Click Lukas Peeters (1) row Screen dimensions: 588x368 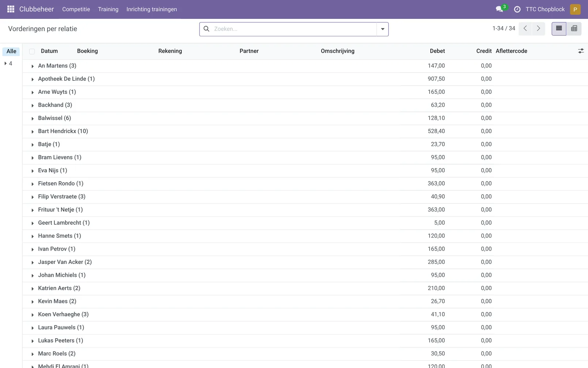click(x=305, y=341)
